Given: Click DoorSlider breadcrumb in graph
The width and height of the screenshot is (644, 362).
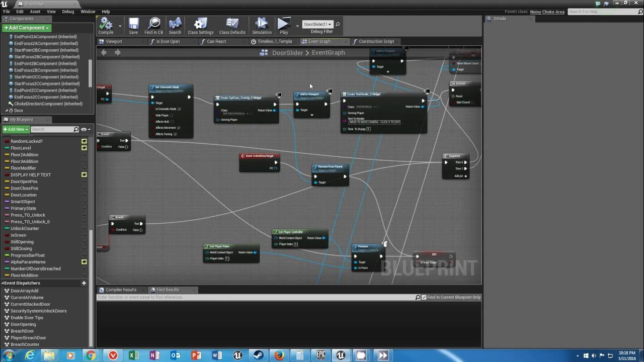Looking at the screenshot, I should tap(287, 52).
